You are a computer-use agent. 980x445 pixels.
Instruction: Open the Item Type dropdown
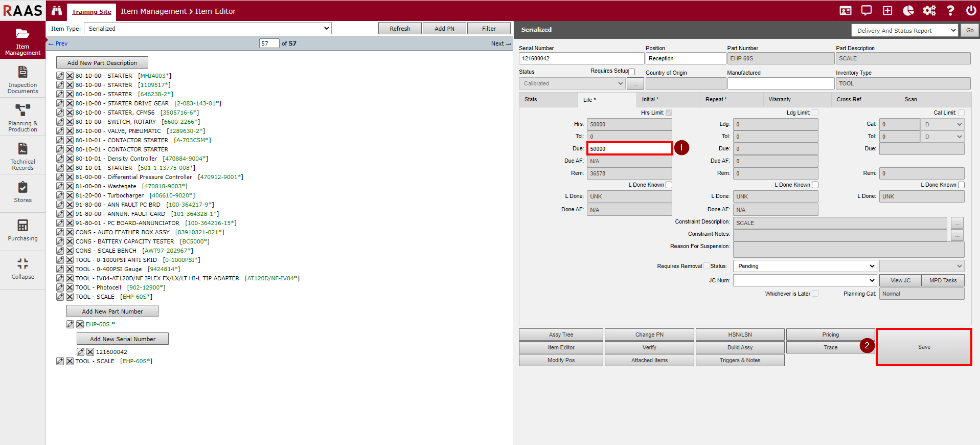tap(208, 29)
